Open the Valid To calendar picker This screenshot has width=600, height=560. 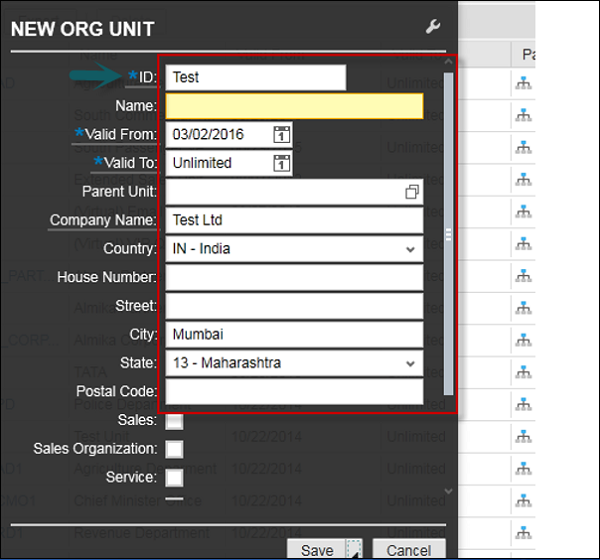[x=281, y=163]
